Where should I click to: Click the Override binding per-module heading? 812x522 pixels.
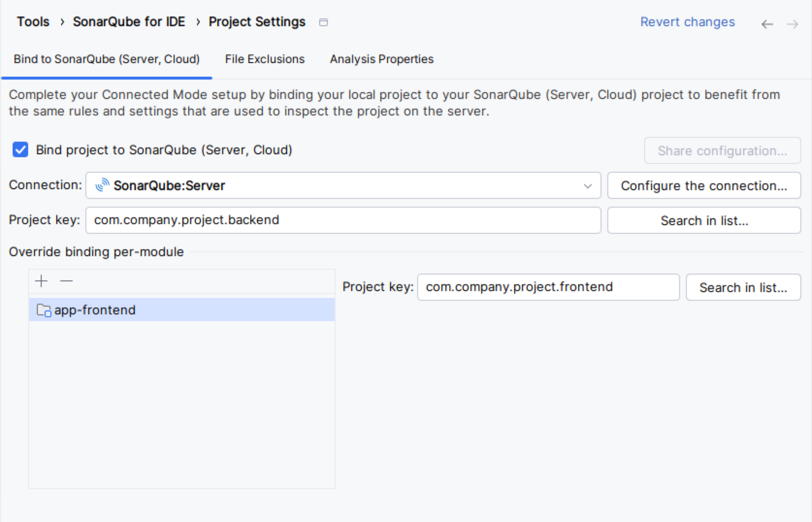pyautogui.click(x=96, y=252)
